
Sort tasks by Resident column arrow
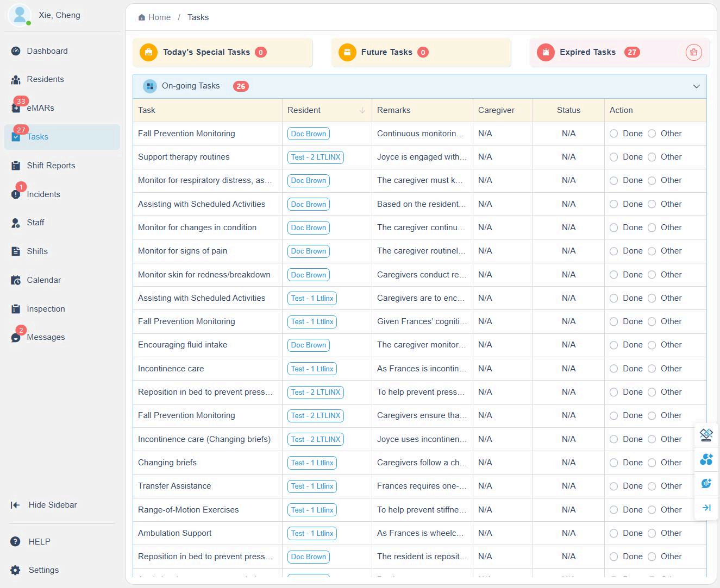point(362,110)
